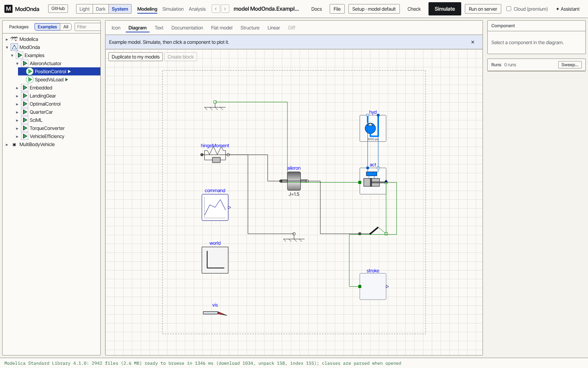Viewport: 588px width, 368px height.
Task: Click the Modelica library icon in tree
Action: coord(14,39)
